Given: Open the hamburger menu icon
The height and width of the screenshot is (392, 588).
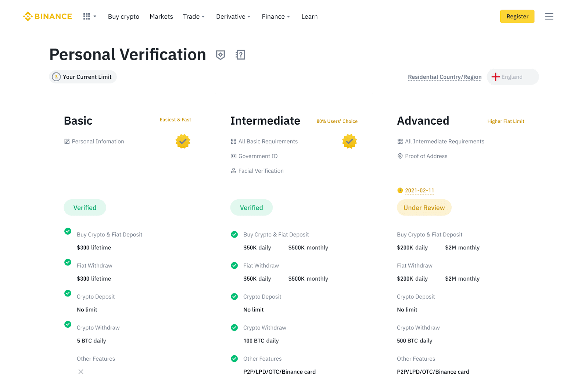Looking at the screenshot, I should 549,17.
